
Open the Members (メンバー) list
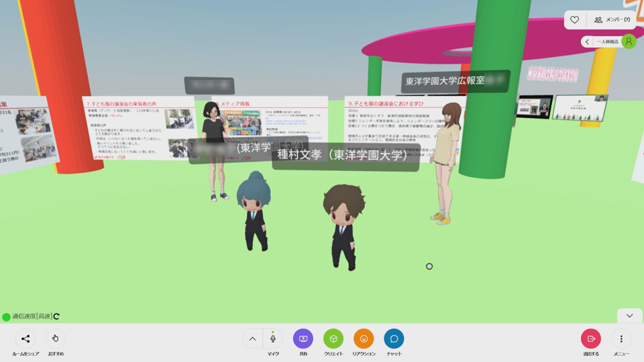click(612, 19)
